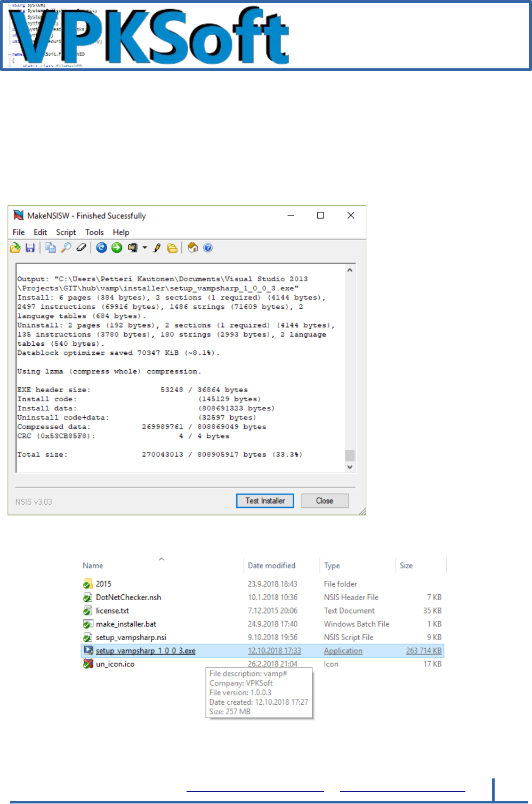This screenshot has width=532, height=804.
Task: Click the 12.10.2018 17:33 date cell
Action: click(x=275, y=651)
